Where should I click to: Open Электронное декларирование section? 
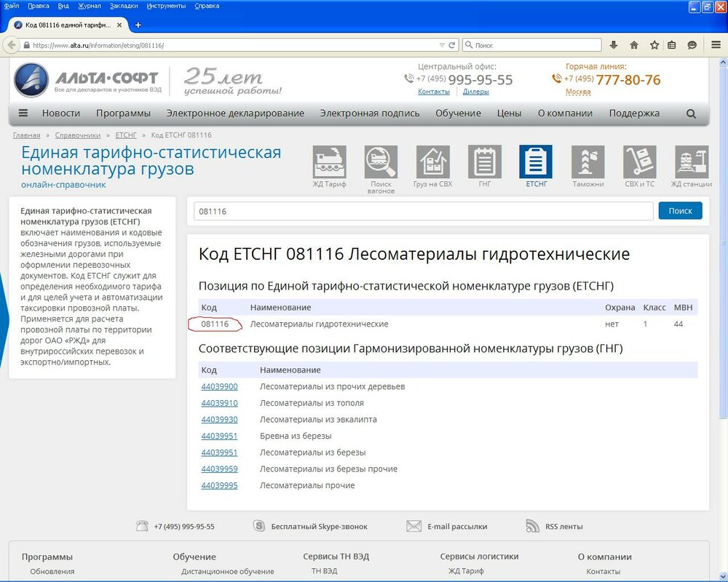235,113
